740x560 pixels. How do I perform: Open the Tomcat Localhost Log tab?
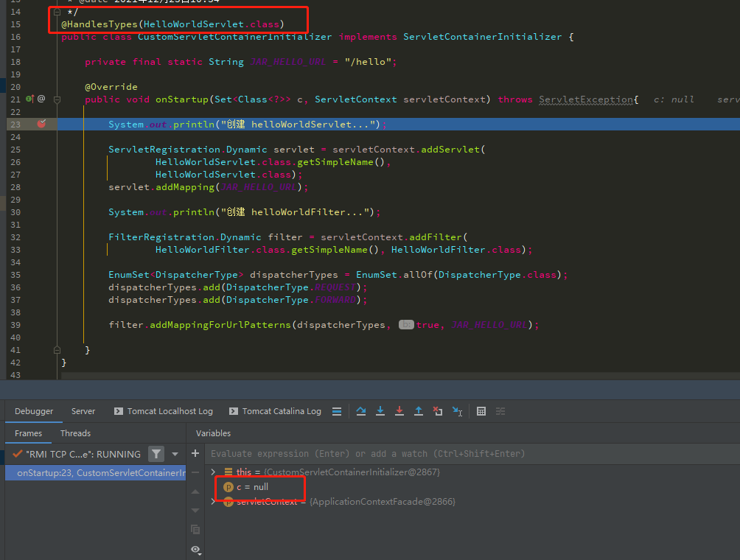point(164,411)
